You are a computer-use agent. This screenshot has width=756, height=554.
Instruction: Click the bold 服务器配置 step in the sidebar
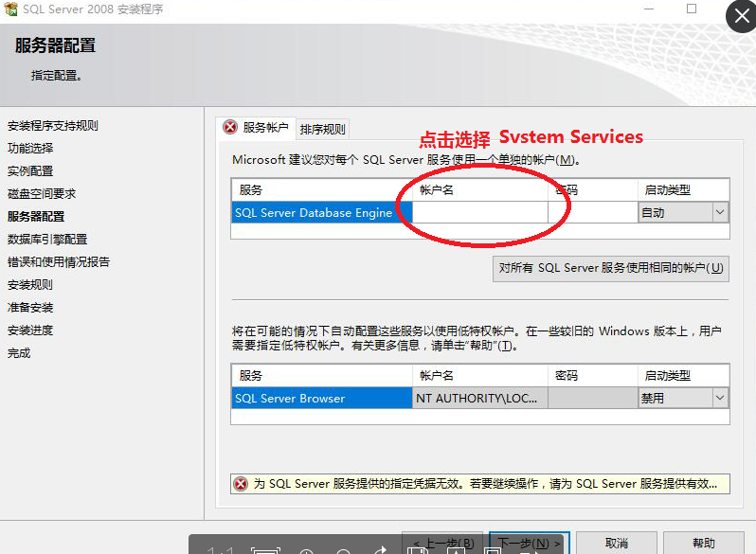[36, 216]
